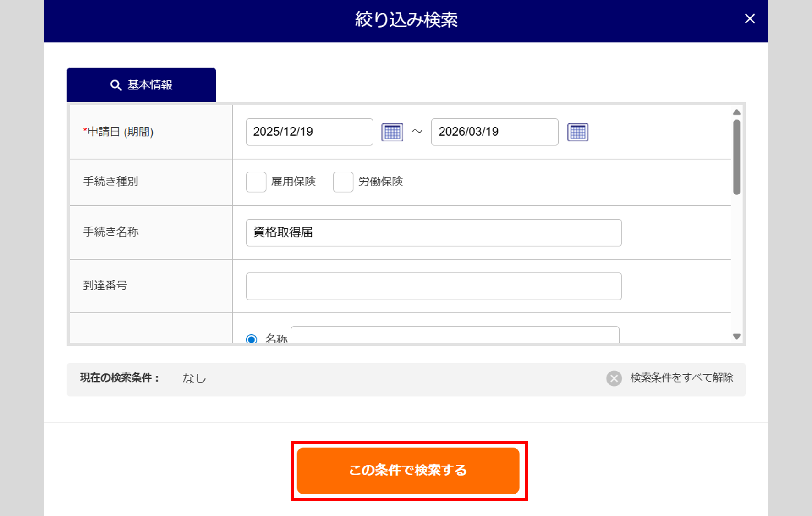Screen dimensions: 812x516
Task: Check the 雇用保険 checkbox
Action: pyautogui.click(x=256, y=182)
